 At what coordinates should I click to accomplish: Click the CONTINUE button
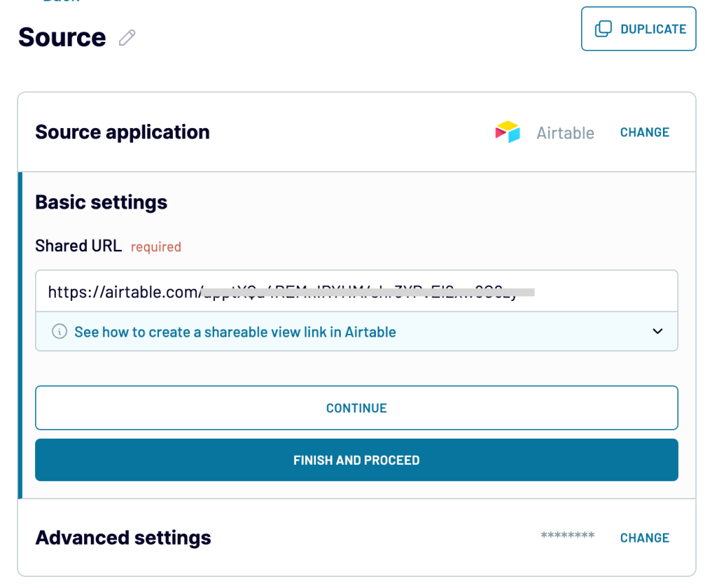click(357, 408)
